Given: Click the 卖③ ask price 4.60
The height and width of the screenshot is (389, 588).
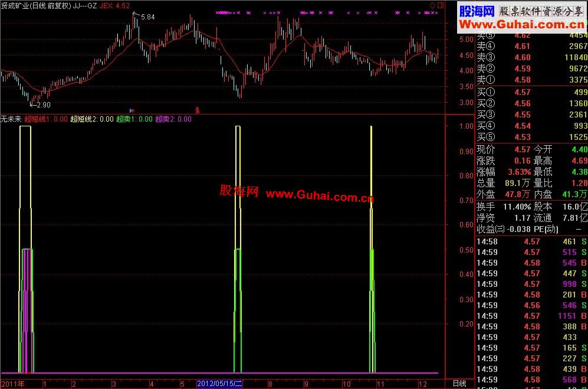Looking at the screenshot, I should [x=523, y=57].
